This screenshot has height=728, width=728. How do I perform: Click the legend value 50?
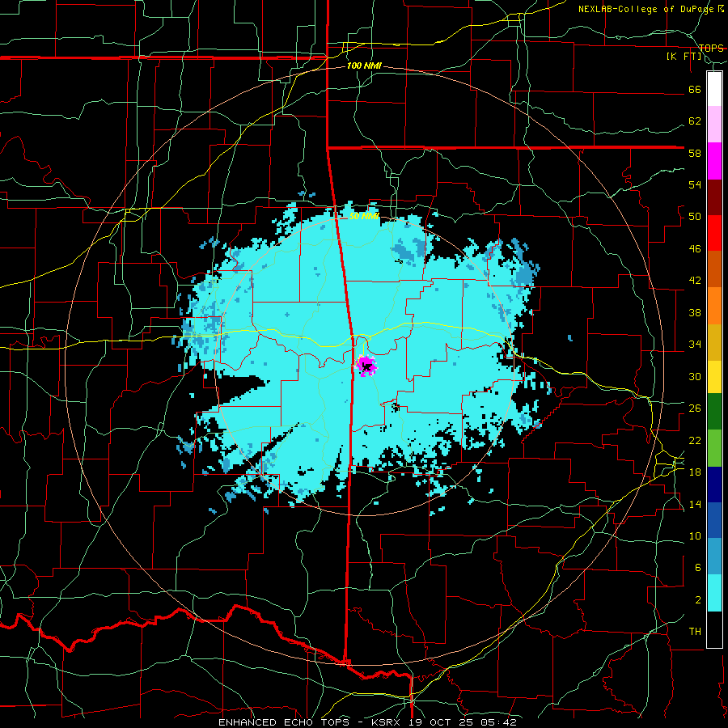tap(695, 217)
